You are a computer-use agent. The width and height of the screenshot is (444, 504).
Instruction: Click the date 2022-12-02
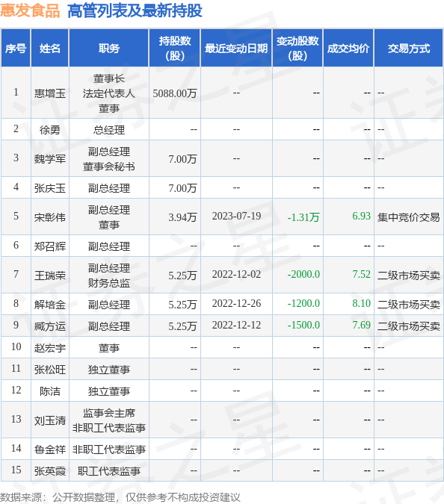coord(236,274)
